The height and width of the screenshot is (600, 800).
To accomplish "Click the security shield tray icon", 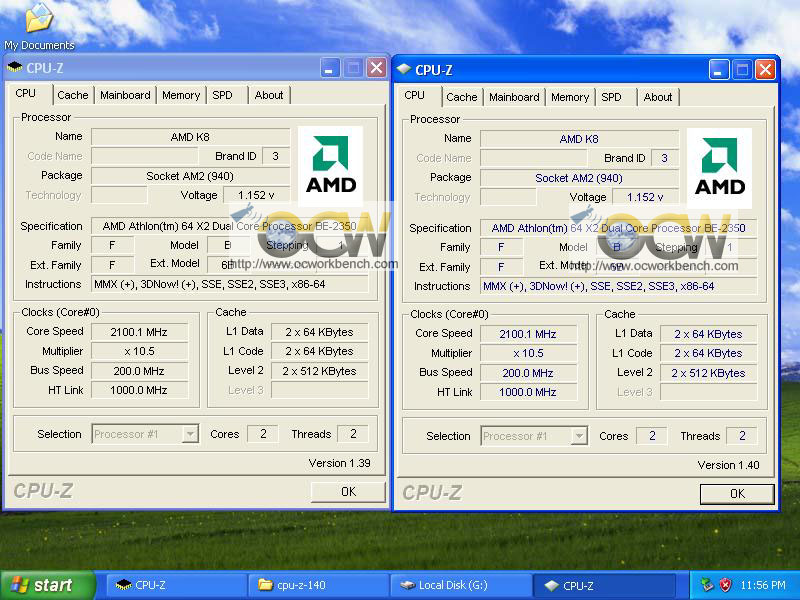I will pos(726,585).
